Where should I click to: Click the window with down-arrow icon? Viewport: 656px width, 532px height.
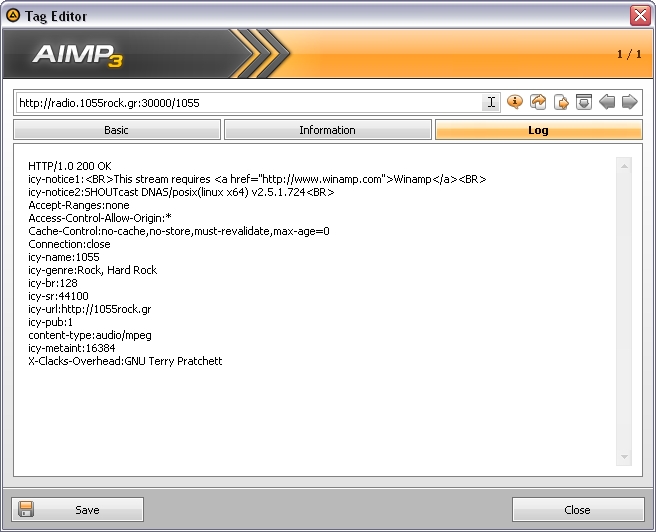click(x=584, y=102)
